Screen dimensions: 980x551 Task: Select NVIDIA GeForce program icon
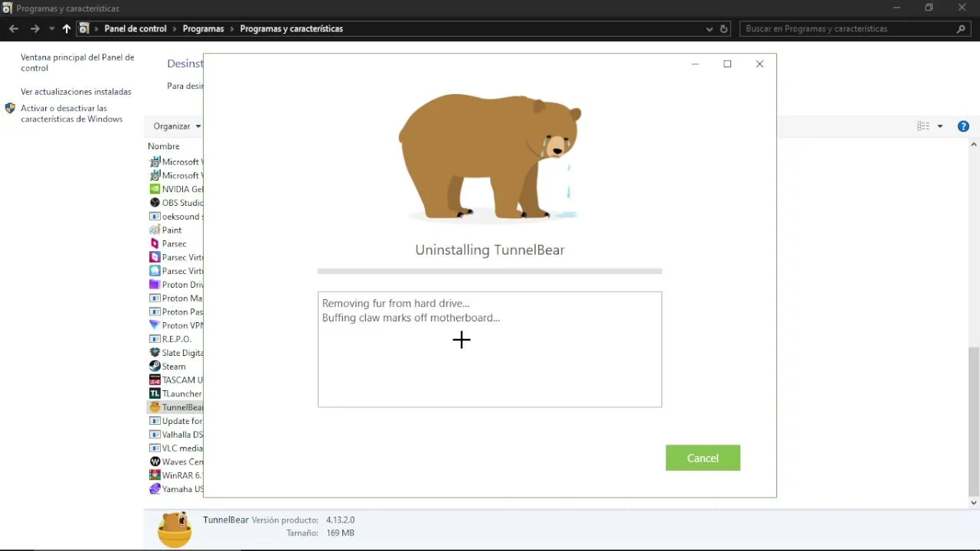pyautogui.click(x=155, y=189)
